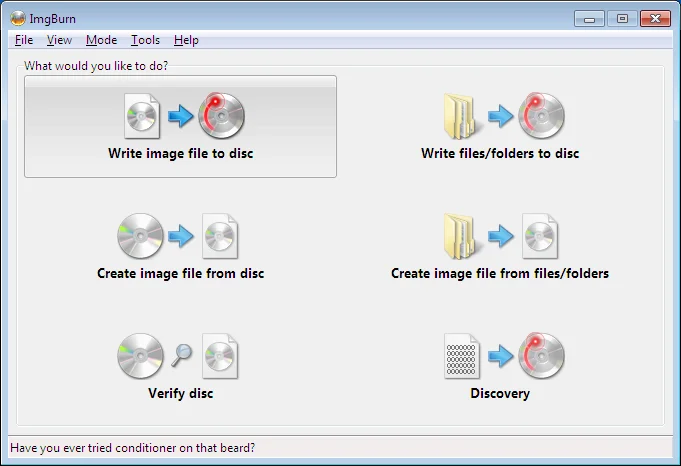Open the Help menu
This screenshot has width=681, height=466.
click(186, 40)
